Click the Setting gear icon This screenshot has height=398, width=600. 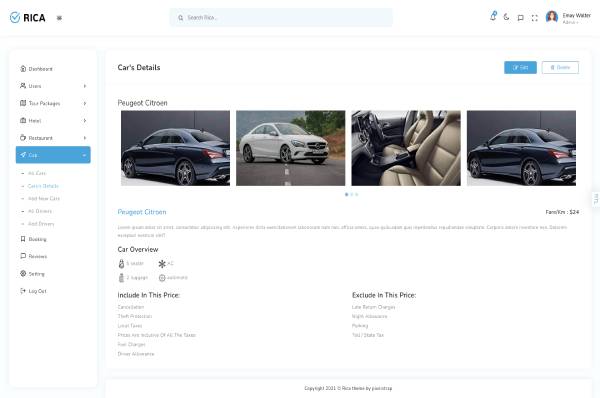[23, 274]
